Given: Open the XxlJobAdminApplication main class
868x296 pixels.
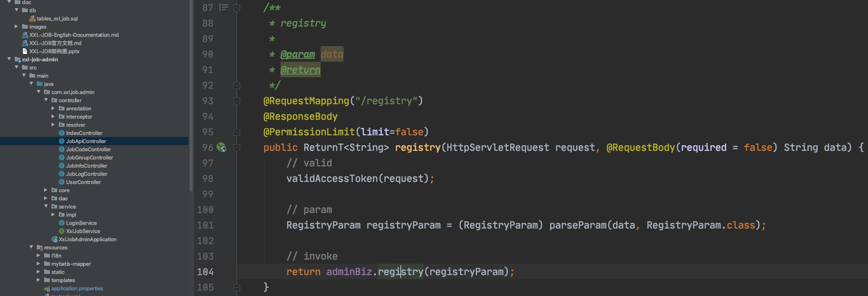Looking at the screenshot, I should pos(87,239).
